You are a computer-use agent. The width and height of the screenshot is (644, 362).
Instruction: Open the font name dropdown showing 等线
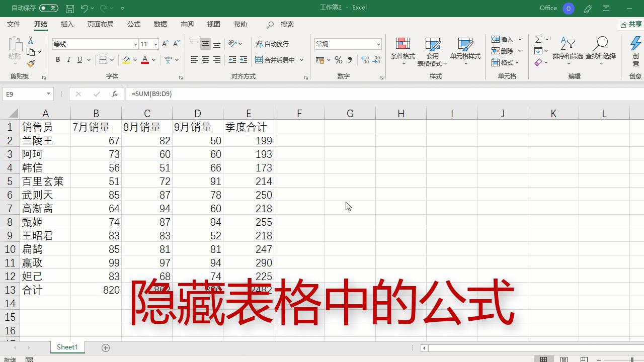[134, 44]
